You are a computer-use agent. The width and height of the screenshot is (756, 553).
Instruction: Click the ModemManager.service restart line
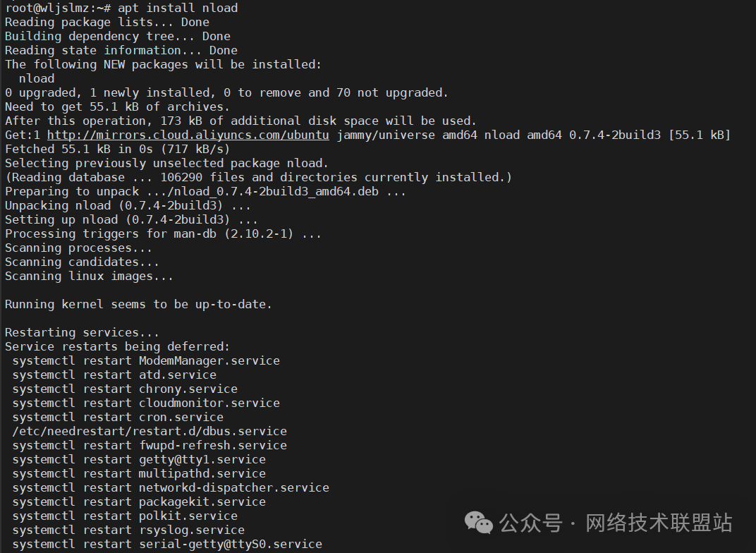point(146,360)
